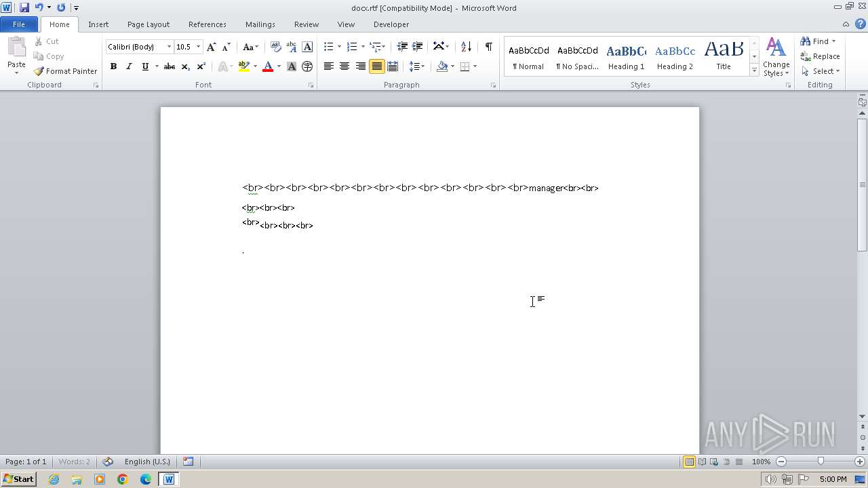
Task: Switch to the Insert tab
Action: pyautogui.click(x=98, y=24)
